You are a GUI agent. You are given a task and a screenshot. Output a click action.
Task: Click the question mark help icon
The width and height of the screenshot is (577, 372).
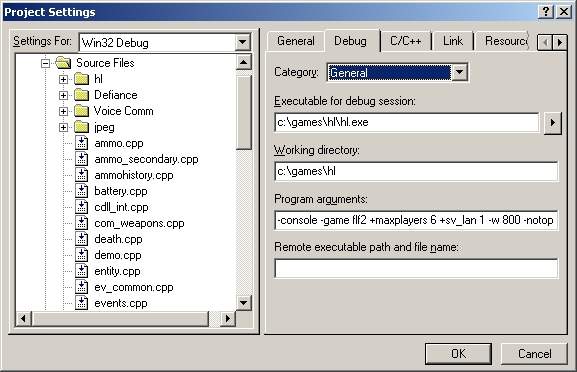(546, 12)
